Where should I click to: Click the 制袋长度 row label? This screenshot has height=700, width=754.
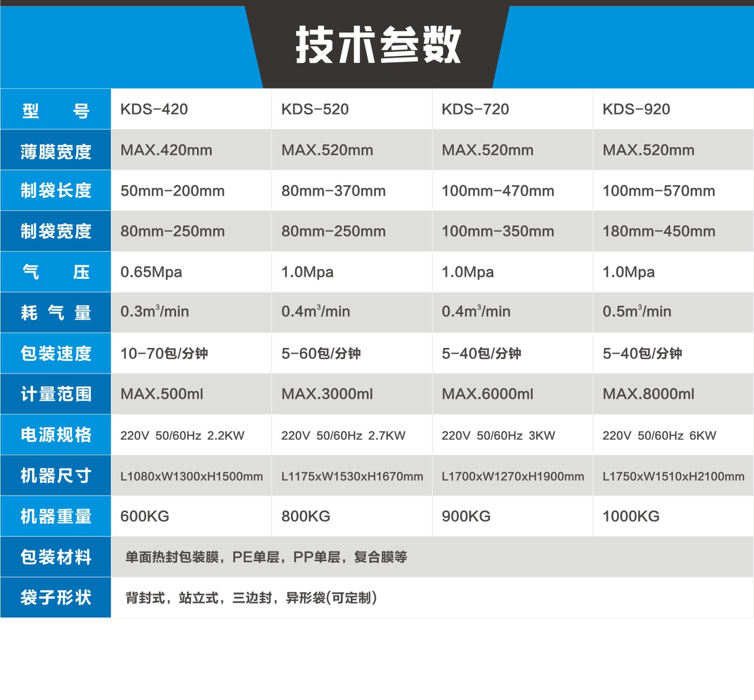56,190
